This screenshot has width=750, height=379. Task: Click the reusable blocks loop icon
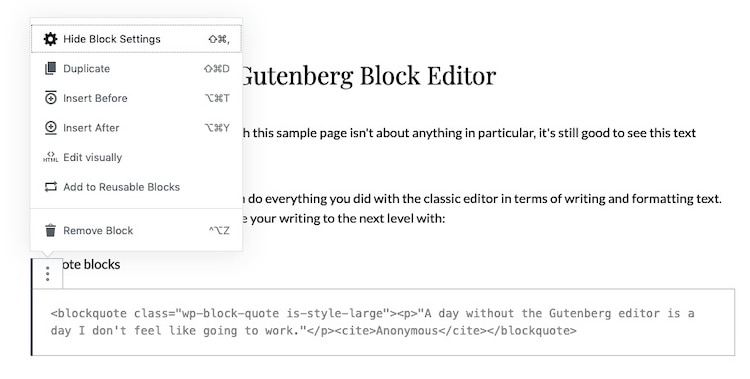[x=50, y=187]
